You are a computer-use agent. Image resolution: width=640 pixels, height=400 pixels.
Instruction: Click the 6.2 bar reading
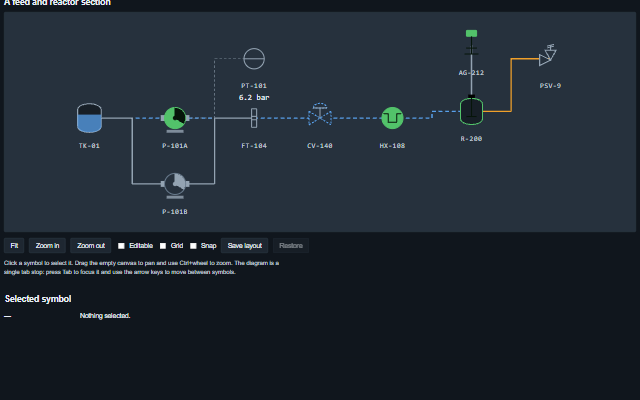tap(254, 98)
